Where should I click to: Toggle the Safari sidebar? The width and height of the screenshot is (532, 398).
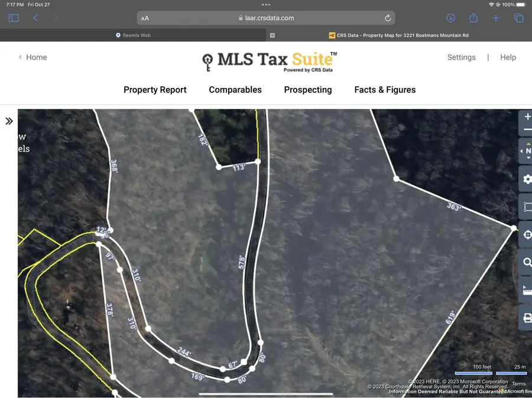pos(13,18)
